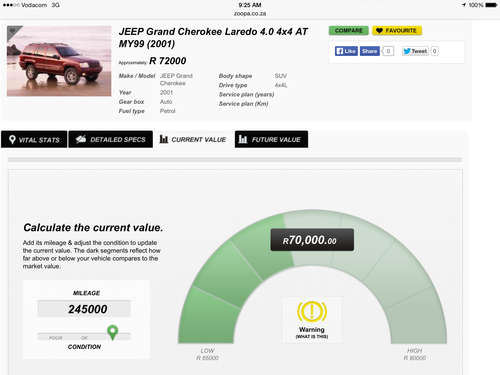Tap the zoopa.co.za address bar
The width and height of the screenshot is (500, 375).
[250, 14]
